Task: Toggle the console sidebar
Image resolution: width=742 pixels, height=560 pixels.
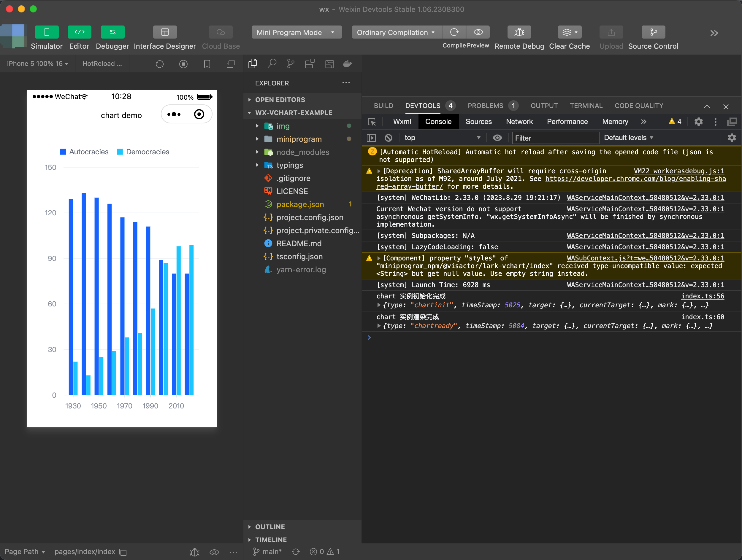Action: (371, 138)
